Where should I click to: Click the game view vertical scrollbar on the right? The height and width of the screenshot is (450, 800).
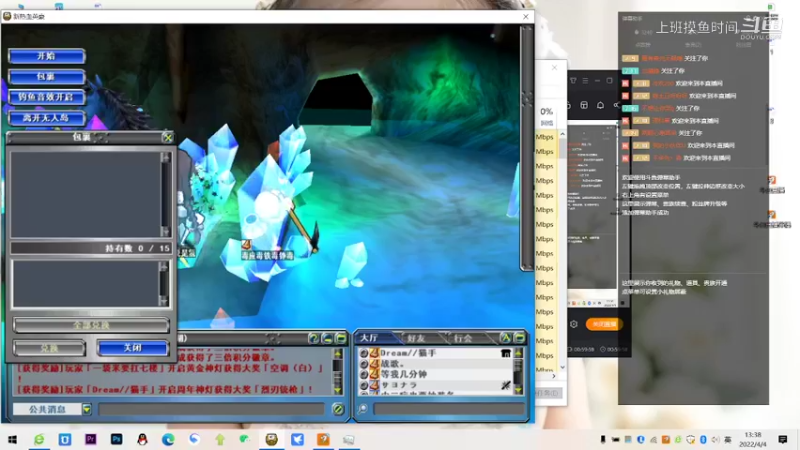point(526,148)
